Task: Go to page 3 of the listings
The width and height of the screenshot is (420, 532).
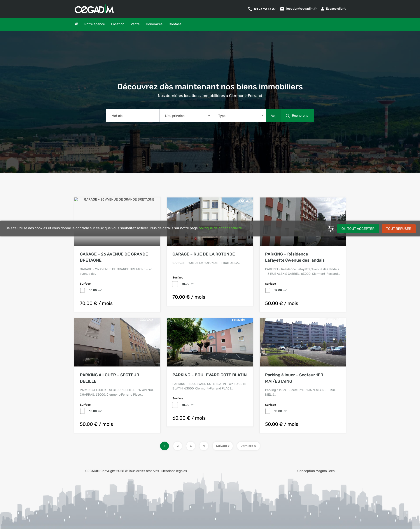Action: 191,446
